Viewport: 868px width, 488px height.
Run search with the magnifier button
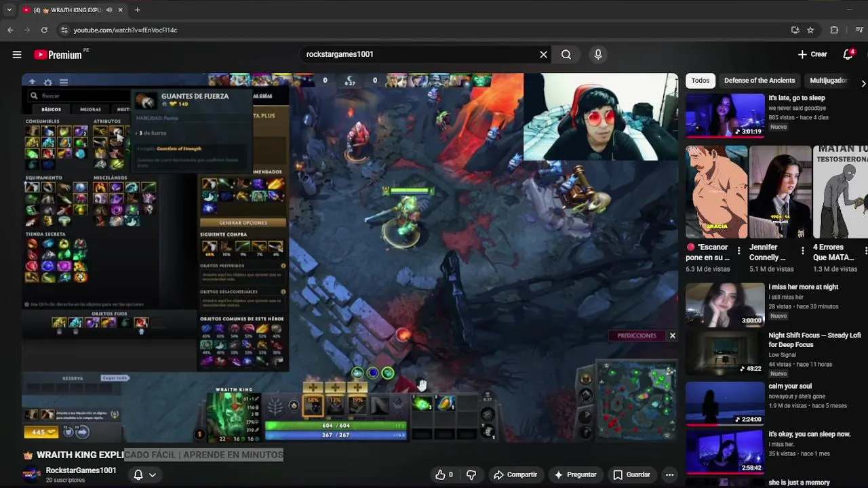coord(566,54)
